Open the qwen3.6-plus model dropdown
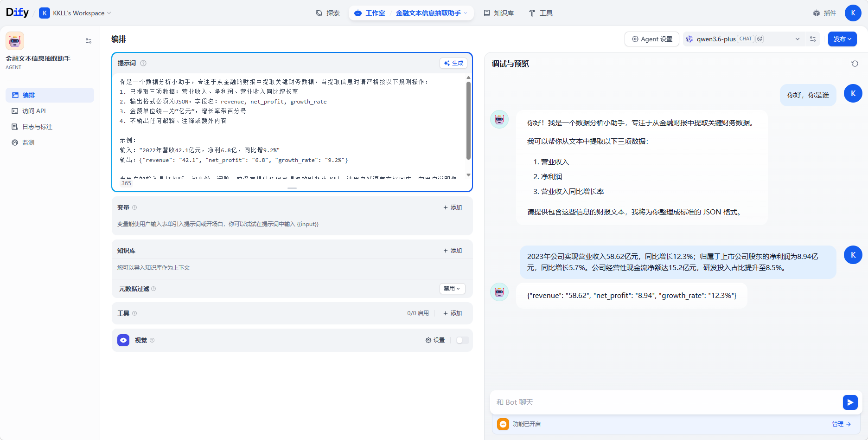This screenshot has height=440, width=868. [743, 39]
